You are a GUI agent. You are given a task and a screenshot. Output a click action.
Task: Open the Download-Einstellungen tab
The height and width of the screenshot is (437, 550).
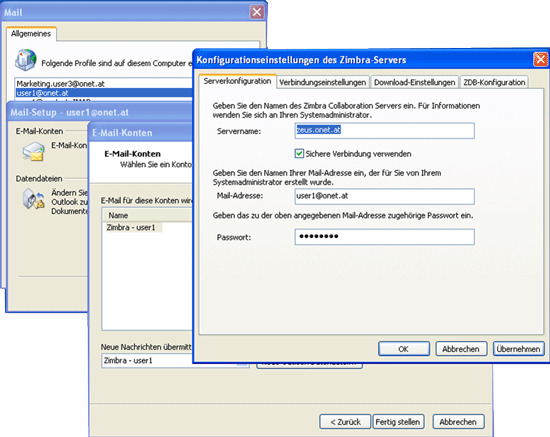pyautogui.click(x=415, y=82)
